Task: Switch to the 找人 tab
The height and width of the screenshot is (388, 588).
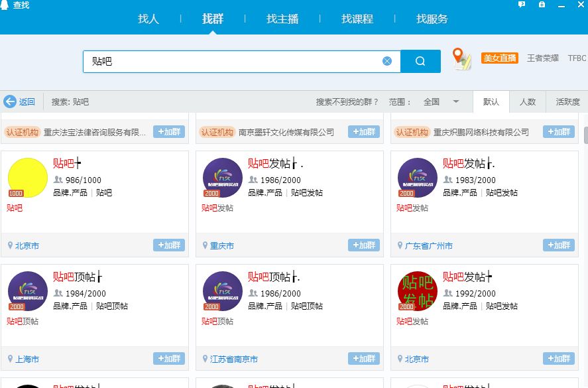Action: point(148,19)
